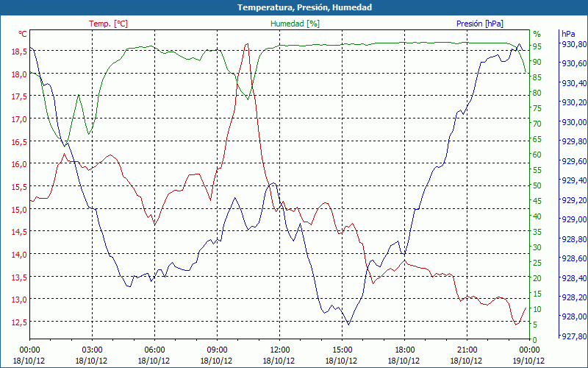
Task: Click the 14,0 temperature axis value
Action: click(19, 254)
